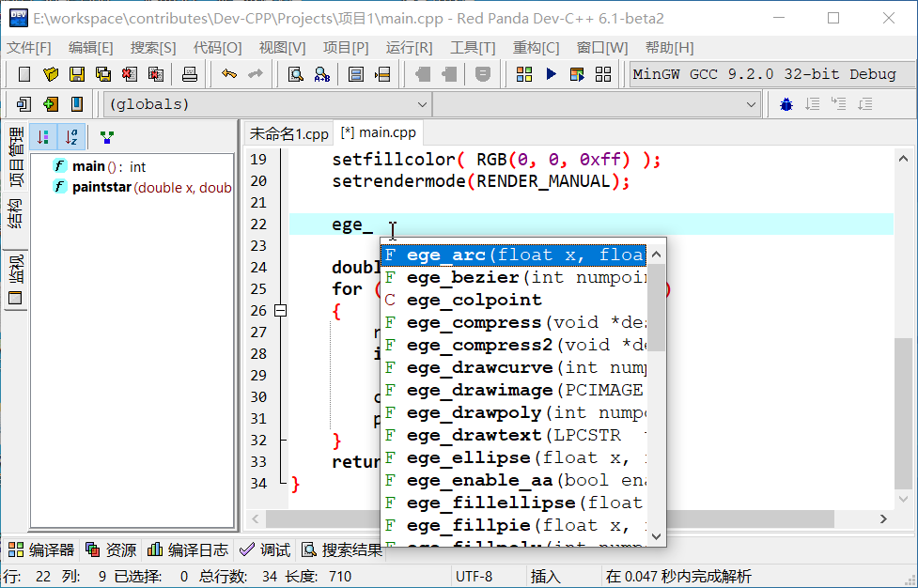Close the current file via red X icon
This screenshot has height=588, width=918.
pos(130,74)
